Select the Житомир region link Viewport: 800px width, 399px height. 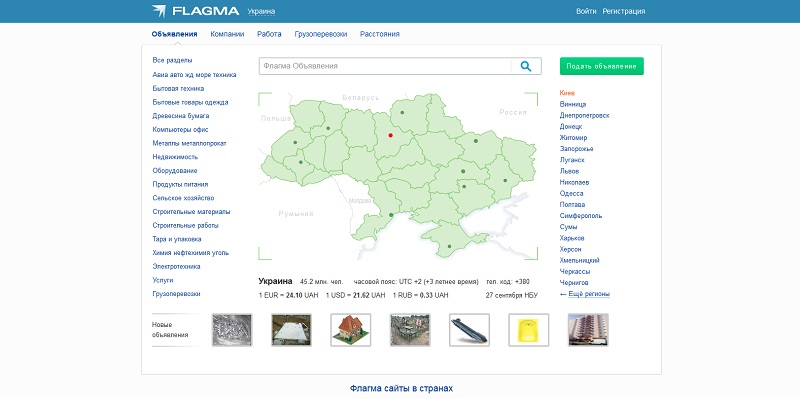pyautogui.click(x=573, y=138)
